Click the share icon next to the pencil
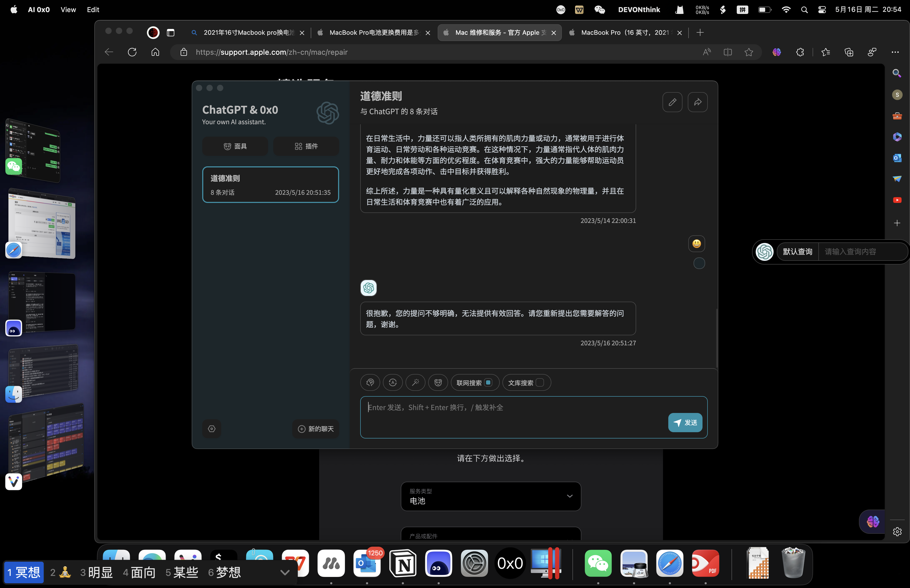The image size is (910, 588). click(697, 102)
